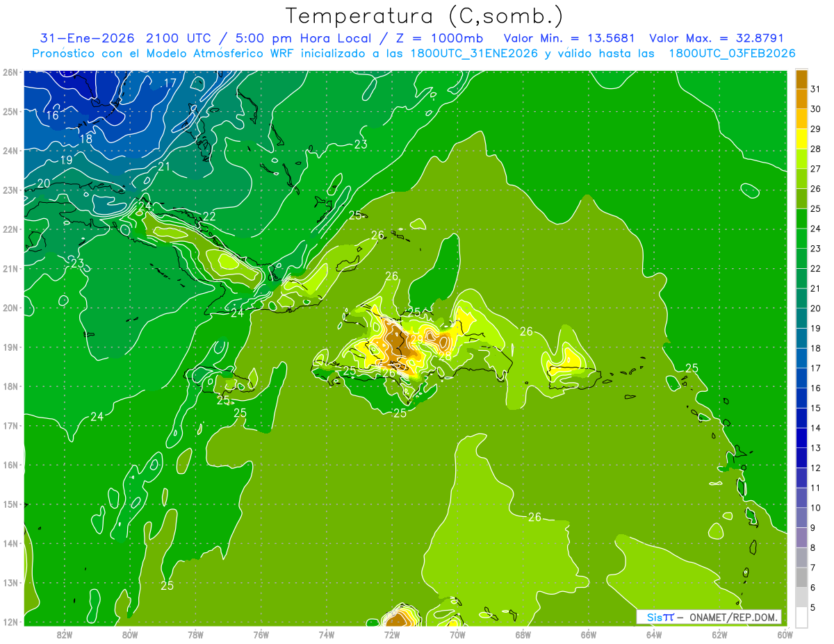Click the title "Temperatura (C,somb.)"
Viewport: 834px width, 644px height.
pos(425,16)
